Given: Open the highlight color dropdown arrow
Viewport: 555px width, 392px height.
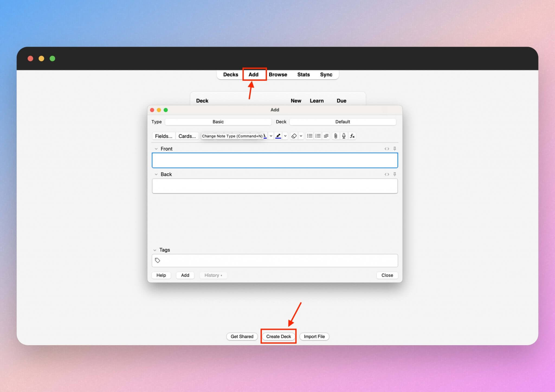Looking at the screenshot, I should [285, 136].
